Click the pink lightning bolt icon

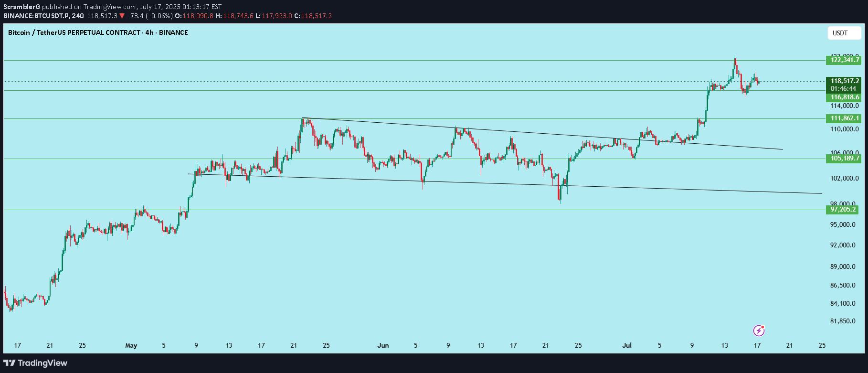point(759,330)
